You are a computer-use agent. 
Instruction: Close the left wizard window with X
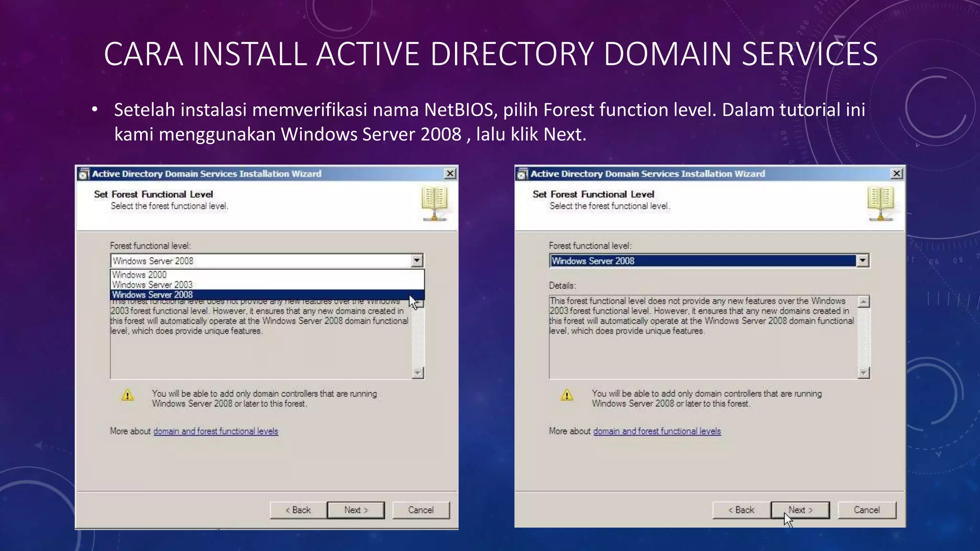click(x=450, y=174)
